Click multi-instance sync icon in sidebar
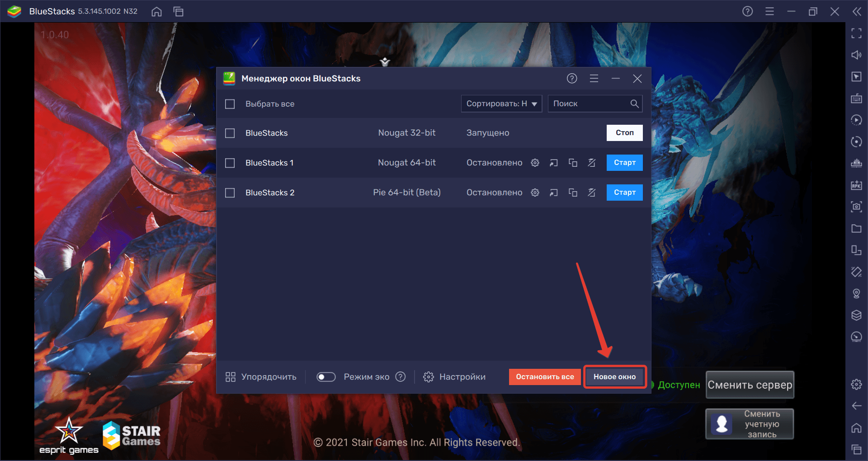The image size is (868, 461). [856, 141]
